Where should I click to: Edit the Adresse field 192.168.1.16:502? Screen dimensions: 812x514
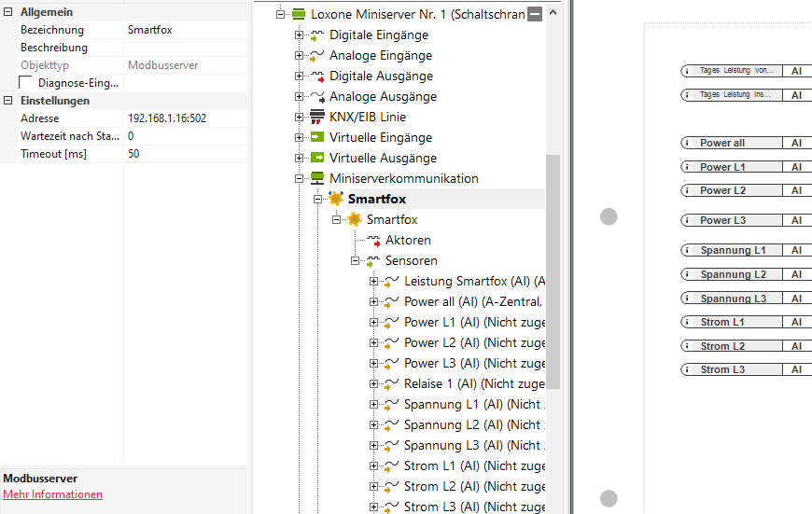coord(186,118)
